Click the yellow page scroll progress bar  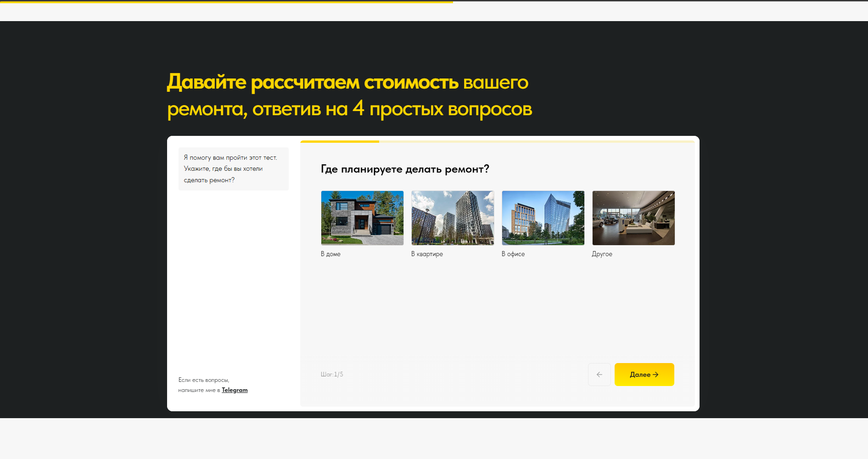[226, 2]
